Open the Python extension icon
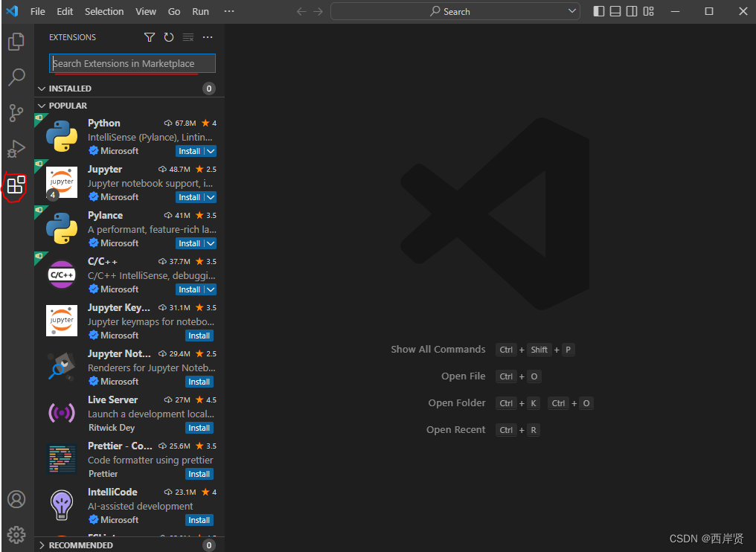This screenshot has height=552, width=756. point(62,136)
